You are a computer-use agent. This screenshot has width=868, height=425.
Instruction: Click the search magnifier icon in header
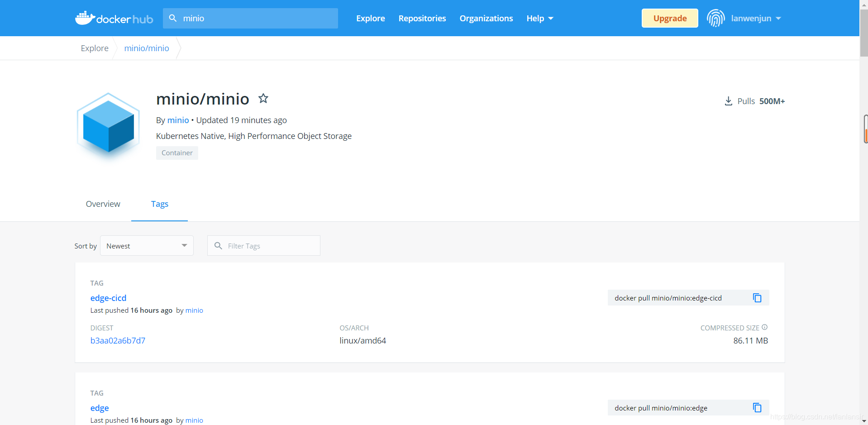173,18
